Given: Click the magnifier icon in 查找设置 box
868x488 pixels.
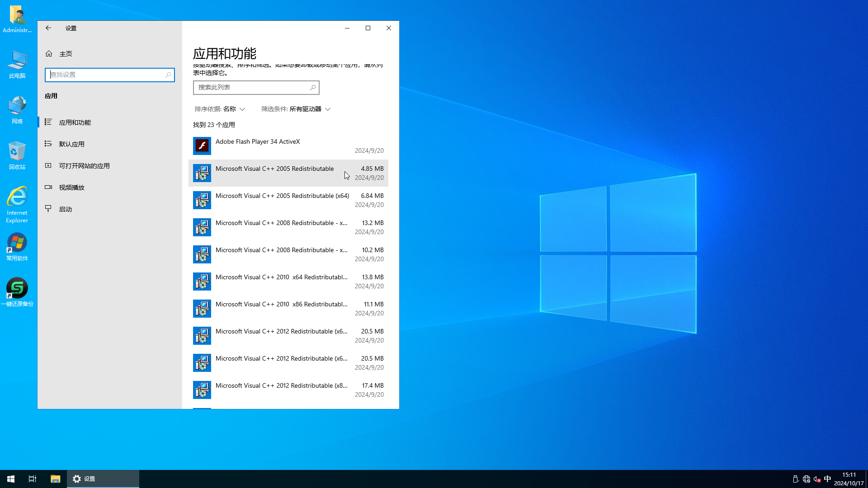Looking at the screenshot, I should (168, 75).
